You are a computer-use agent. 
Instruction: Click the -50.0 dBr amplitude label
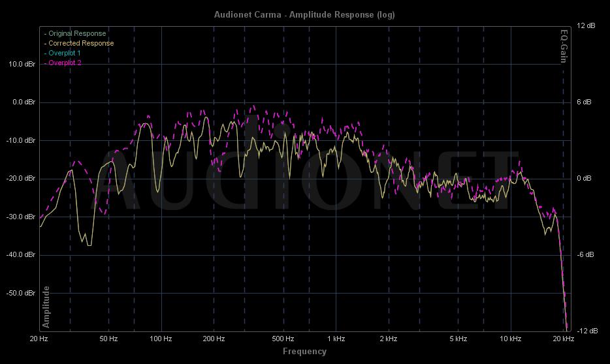click(x=22, y=293)
